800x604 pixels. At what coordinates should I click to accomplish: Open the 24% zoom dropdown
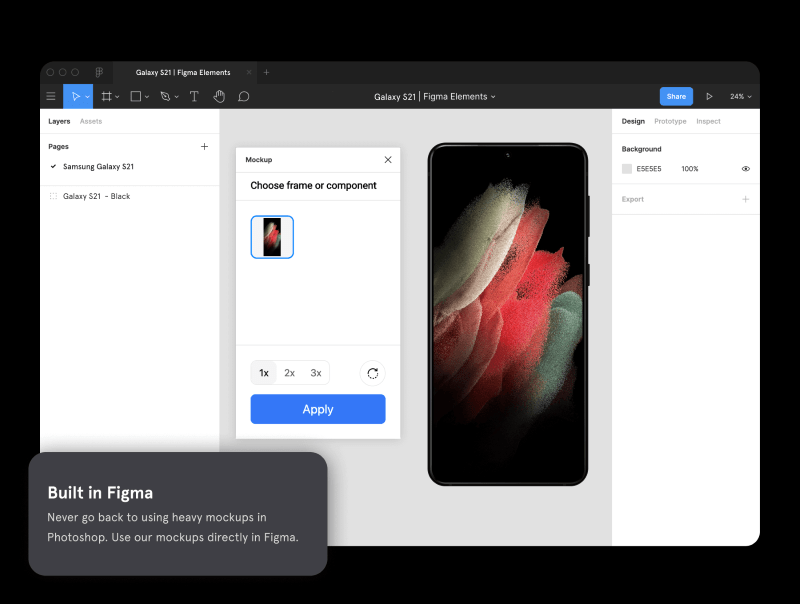(x=740, y=97)
